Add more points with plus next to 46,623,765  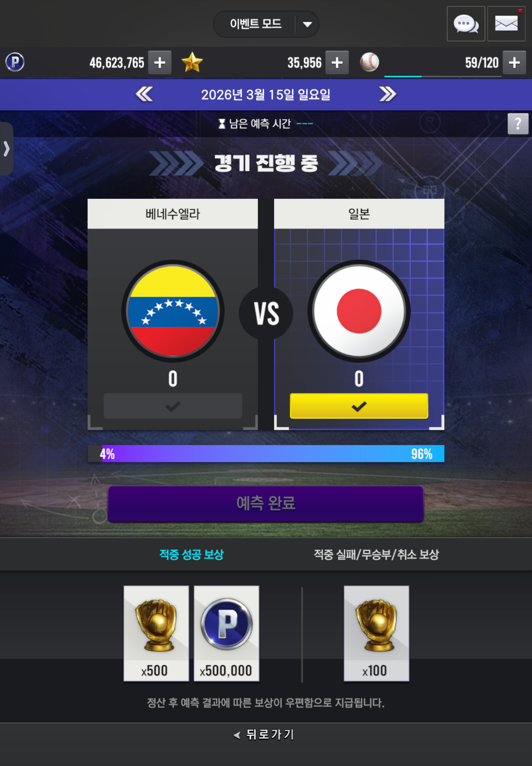click(160, 62)
